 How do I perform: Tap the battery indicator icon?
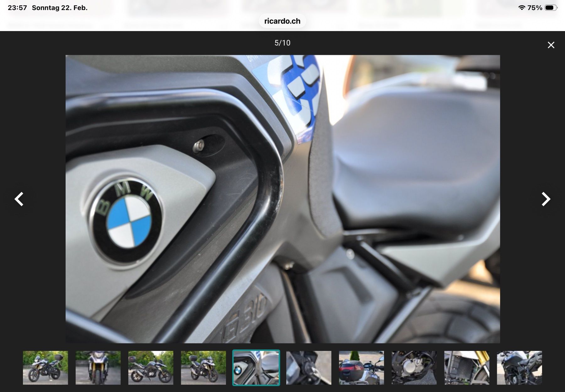tap(551, 8)
